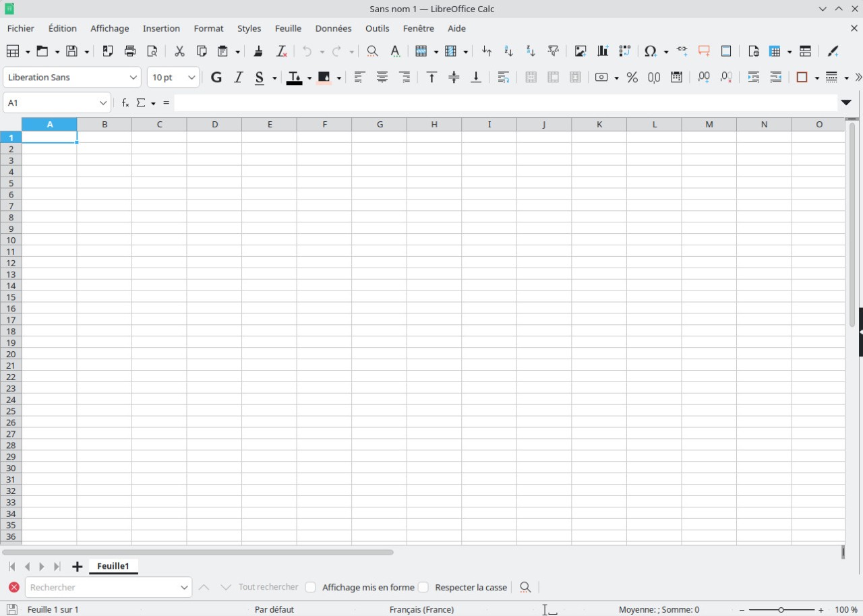Screen dimensions: 863x616
Task: Open the font name dropdown
Action: [x=133, y=77]
